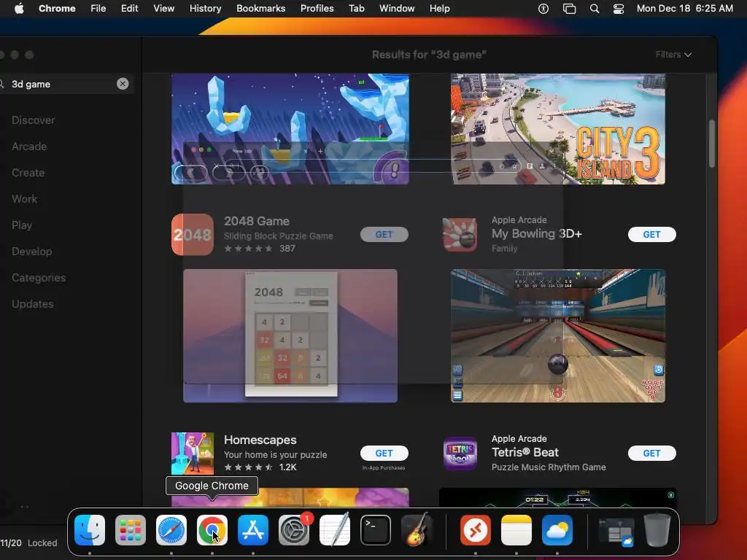Open the ice golf game screenshot thumbnail
The height and width of the screenshot is (560, 747).
pyautogui.click(x=290, y=129)
